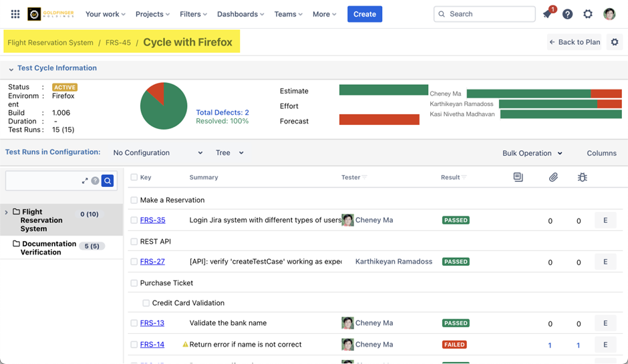Viewport: 628px width, 364px height.
Task: Click the attachments paperclip column icon
Action: click(553, 177)
